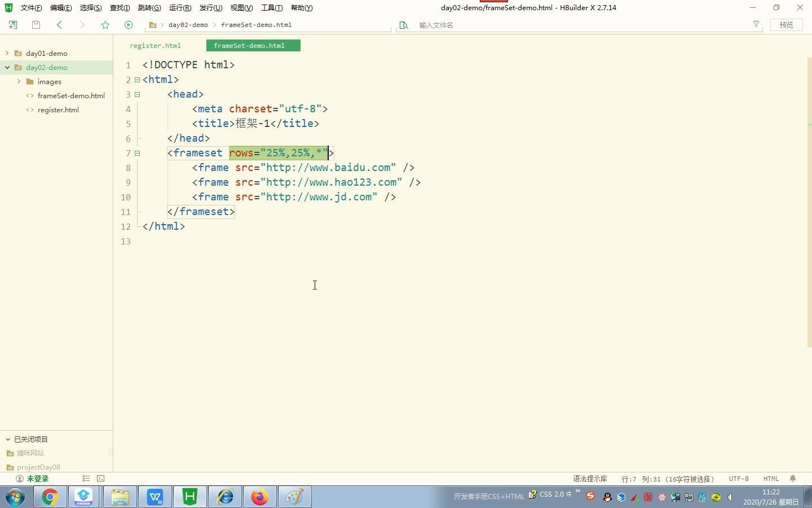The width and height of the screenshot is (812, 508).
Task: Click frameSet-demo.html in the breadcrumb
Action: tap(257, 25)
